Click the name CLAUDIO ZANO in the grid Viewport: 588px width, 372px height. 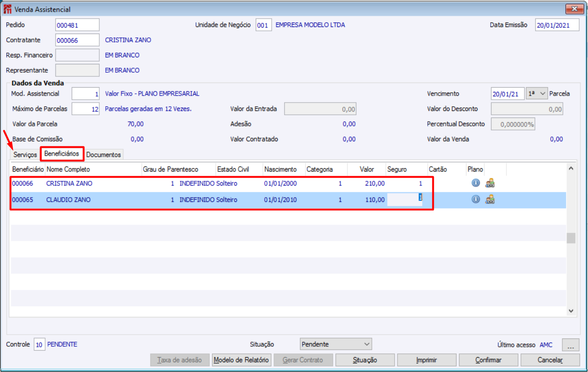coord(68,200)
